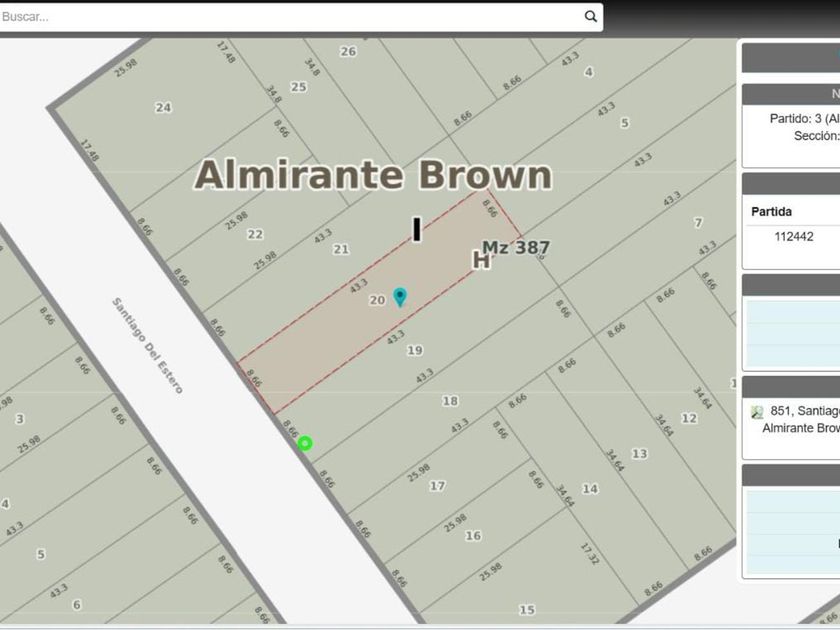Select parcel number 18 on the map
Viewport: 840px width, 630px height.
coord(450,401)
